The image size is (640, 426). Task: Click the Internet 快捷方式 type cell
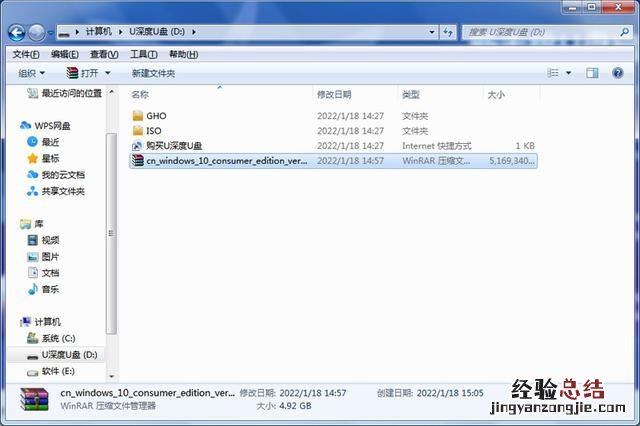[437, 146]
